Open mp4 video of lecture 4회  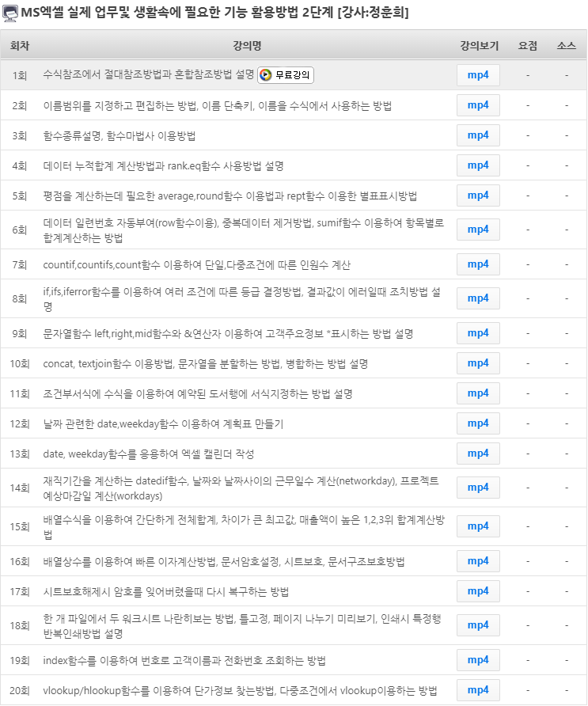[478, 165]
